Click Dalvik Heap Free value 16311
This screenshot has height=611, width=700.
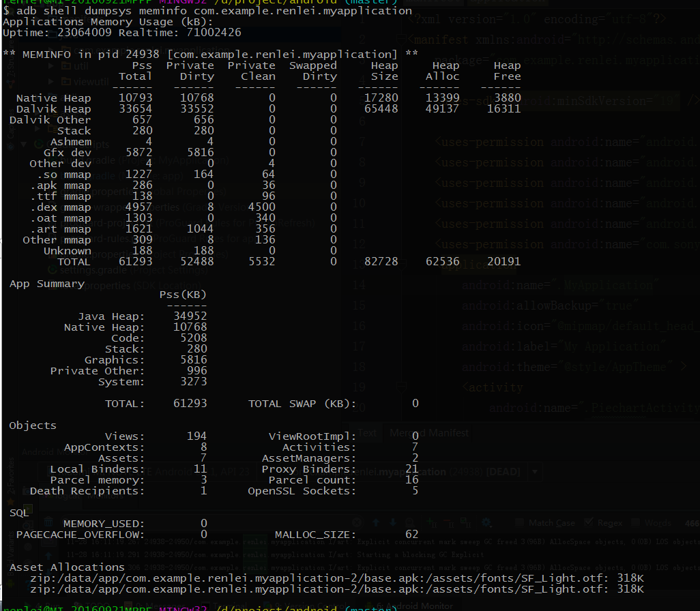coord(504,109)
